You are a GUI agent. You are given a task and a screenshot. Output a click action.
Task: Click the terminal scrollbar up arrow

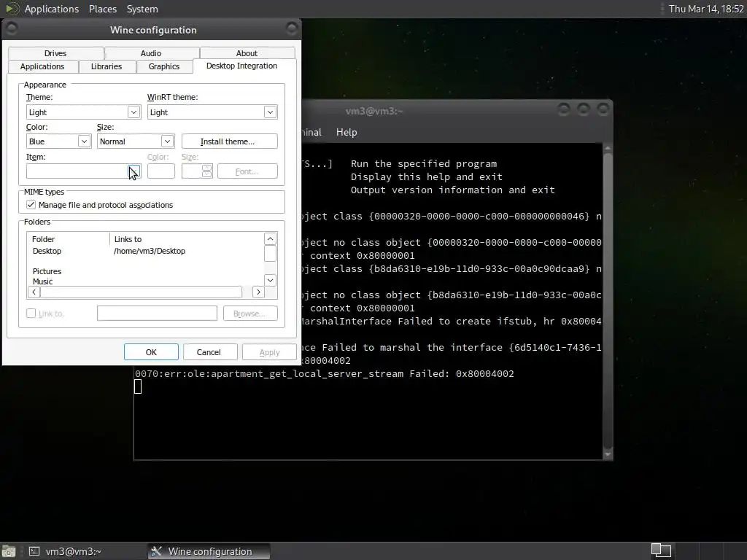[608, 148]
